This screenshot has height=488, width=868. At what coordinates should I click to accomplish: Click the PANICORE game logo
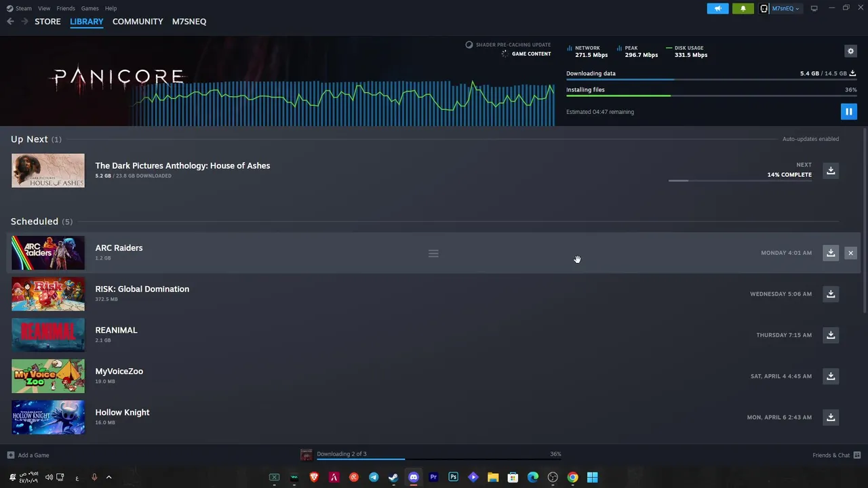(x=119, y=77)
